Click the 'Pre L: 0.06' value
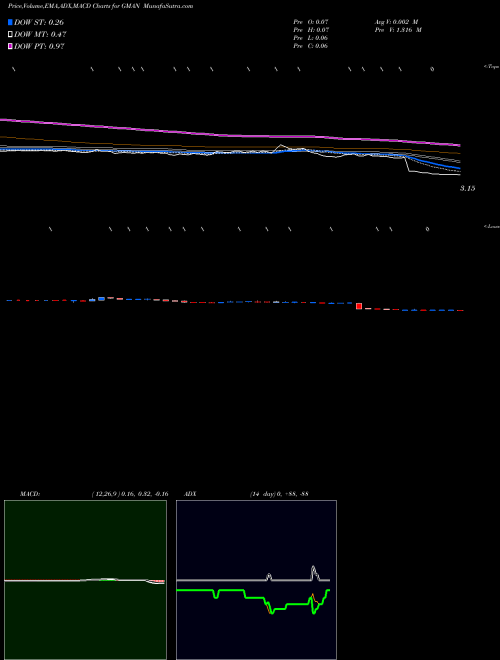 [311, 38]
